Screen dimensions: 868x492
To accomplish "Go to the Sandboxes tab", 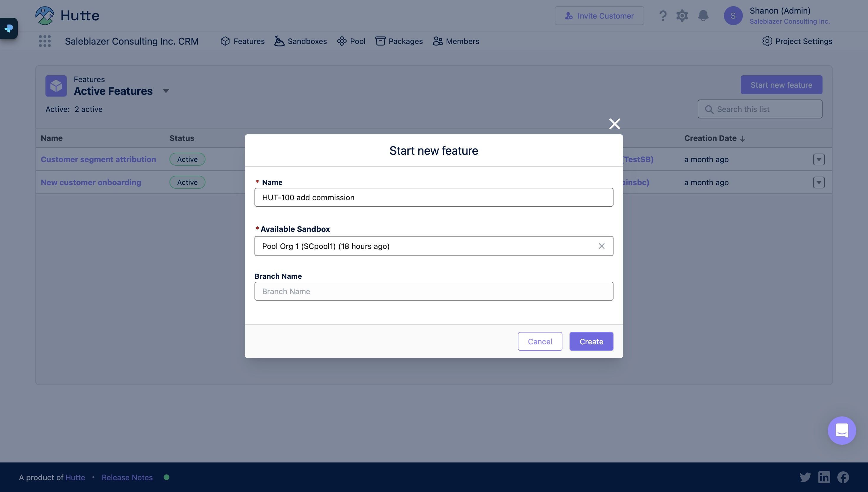I will coord(300,41).
